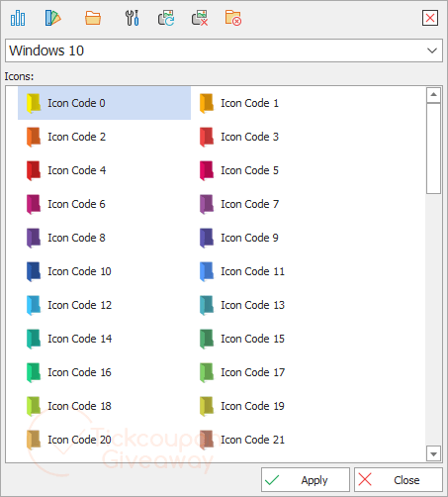Select the indigo folder Icon Code 9

coord(277,238)
